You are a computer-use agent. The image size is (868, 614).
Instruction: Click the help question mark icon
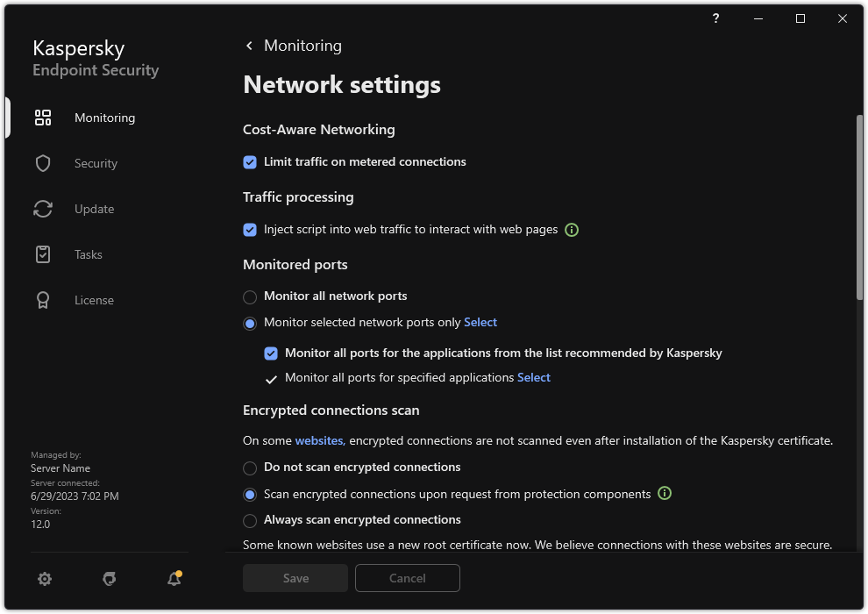tap(715, 18)
